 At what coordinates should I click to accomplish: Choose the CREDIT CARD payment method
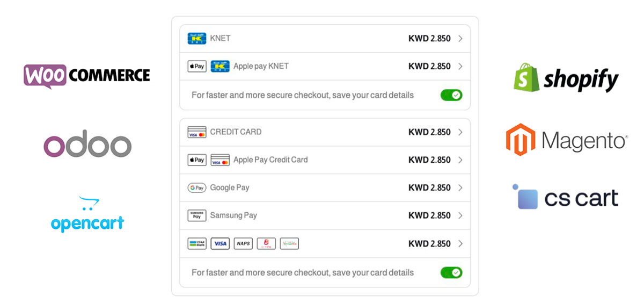coord(236,132)
